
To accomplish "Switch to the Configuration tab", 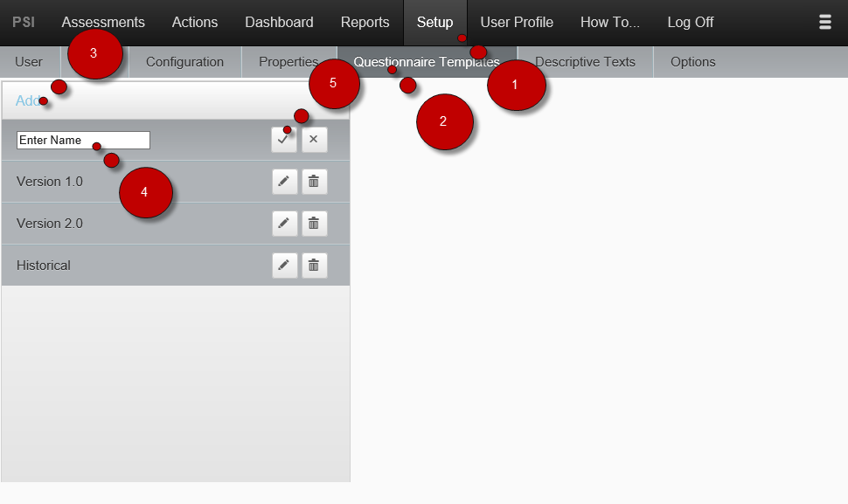I will tap(185, 62).
